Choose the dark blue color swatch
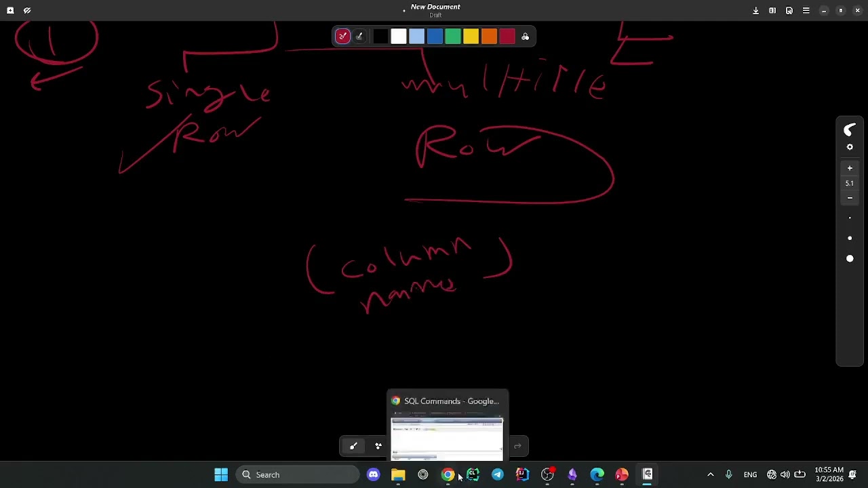The width and height of the screenshot is (868, 488). pos(435,37)
